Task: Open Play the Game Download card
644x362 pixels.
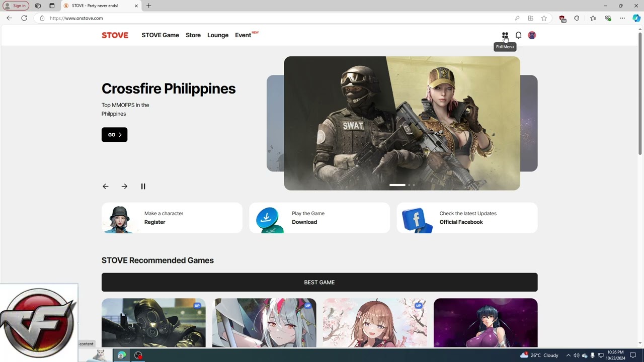Action: 319,218
